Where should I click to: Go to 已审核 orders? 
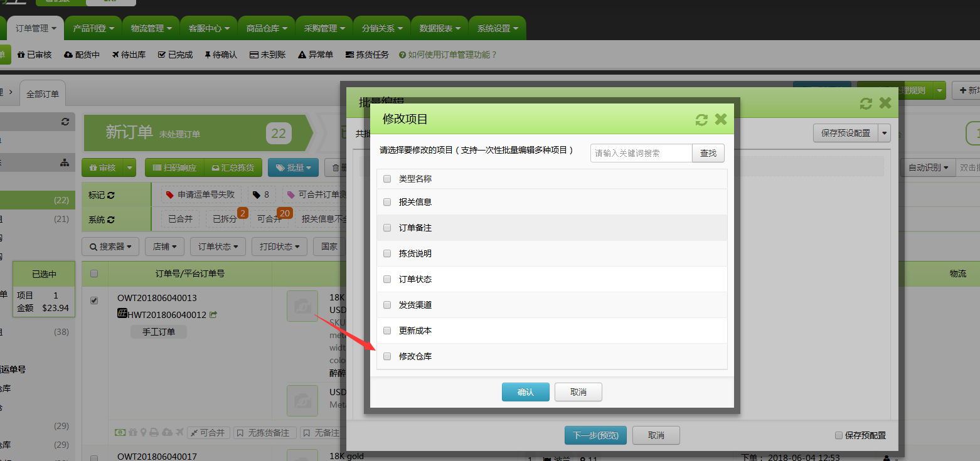35,55
